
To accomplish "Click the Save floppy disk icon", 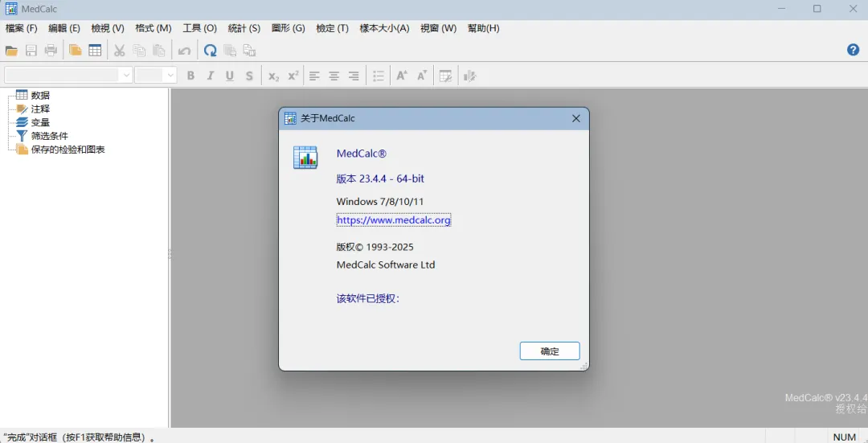I will coord(31,51).
